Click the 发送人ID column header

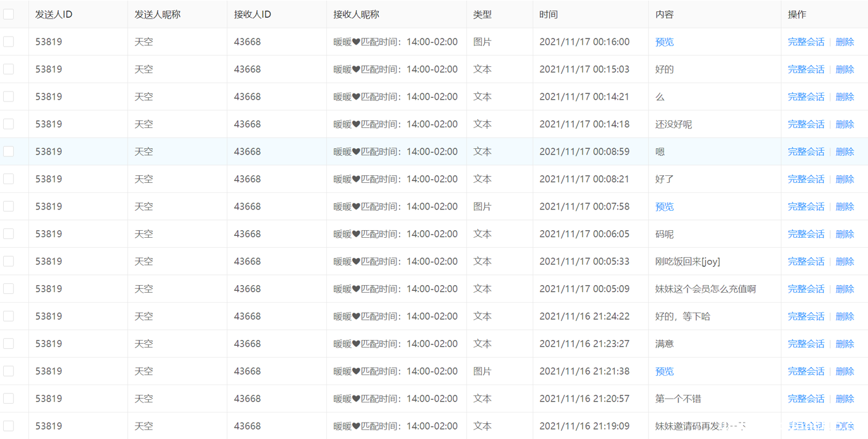pos(54,14)
